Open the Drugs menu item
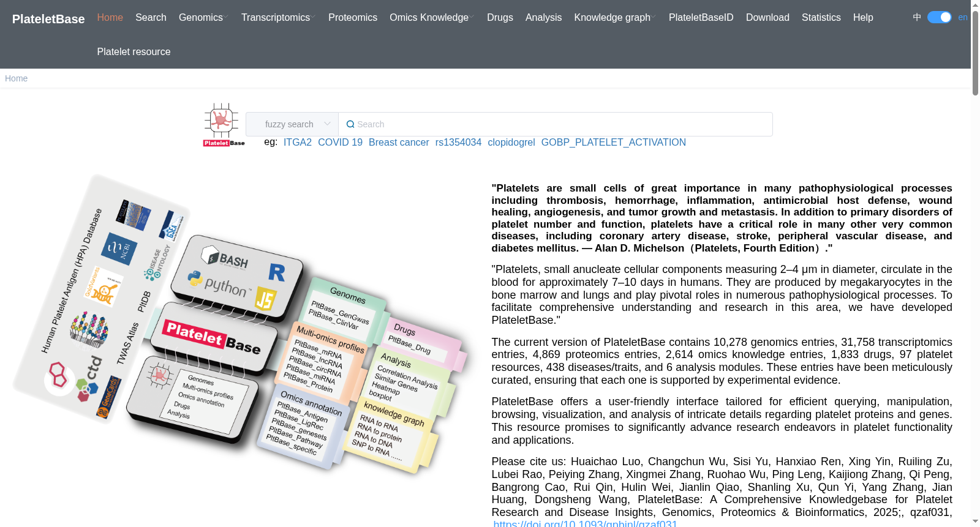980x527 pixels. pos(500,17)
